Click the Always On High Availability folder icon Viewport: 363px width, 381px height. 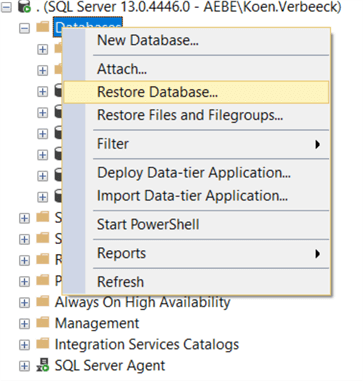pos(43,302)
